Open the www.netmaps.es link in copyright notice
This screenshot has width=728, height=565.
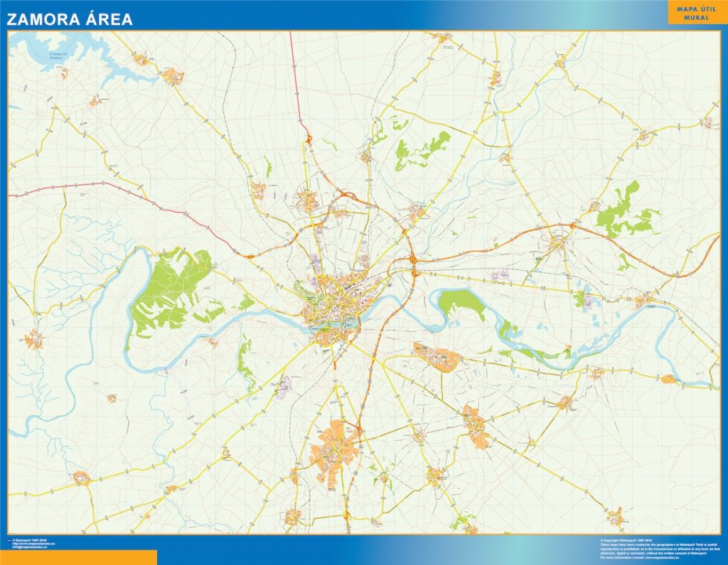click(x=662, y=556)
